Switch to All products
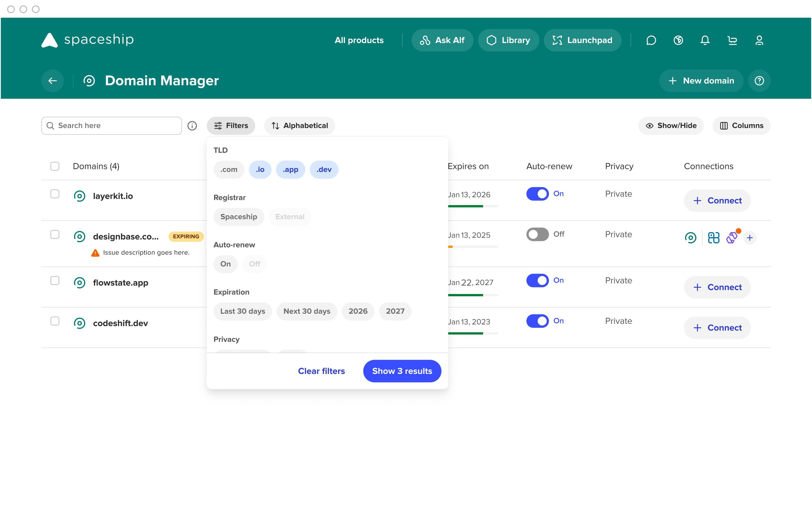This screenshot has height=525, width=812. pos(359,40)
